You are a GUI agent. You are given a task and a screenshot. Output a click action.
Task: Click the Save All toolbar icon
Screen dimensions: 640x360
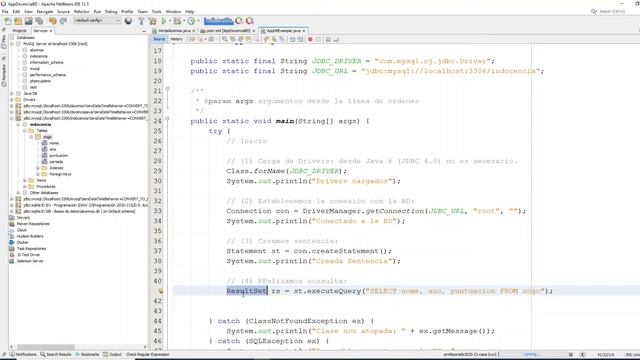(40, 20)
